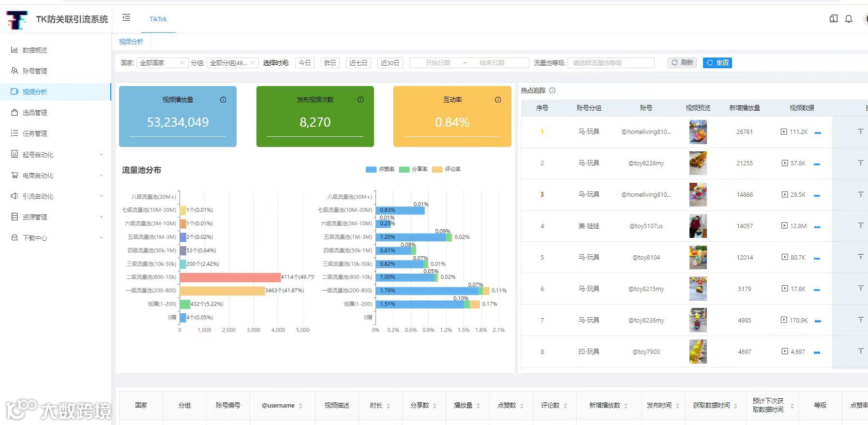Image resolution: width=868 pixels, height=425 pixels.
Task: Click the 刷新 refresh button
Action: 682,63
